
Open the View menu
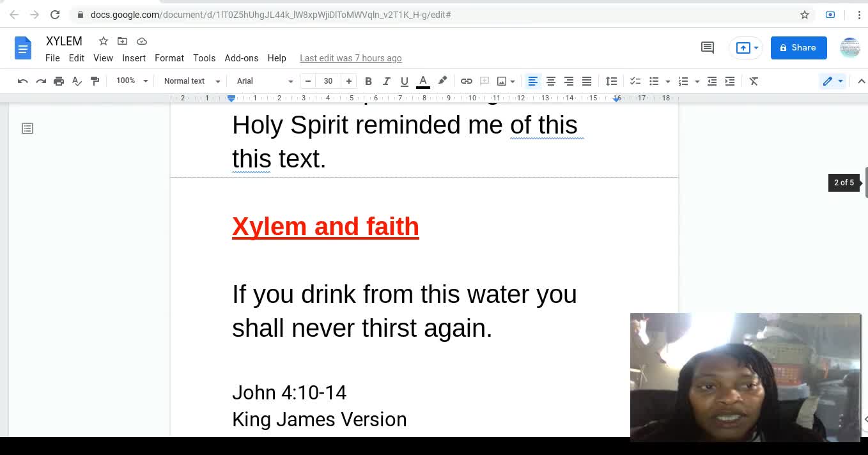[x=103, y=58]
